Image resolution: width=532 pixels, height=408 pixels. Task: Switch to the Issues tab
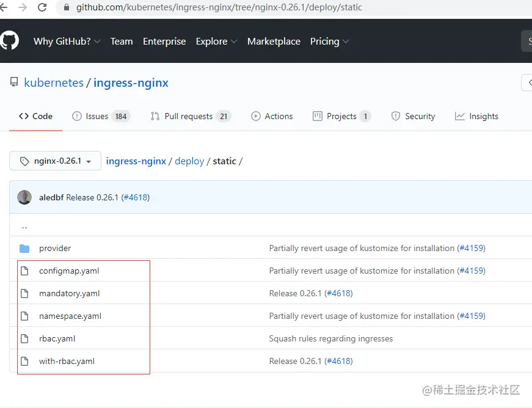[x=101, y=116]
